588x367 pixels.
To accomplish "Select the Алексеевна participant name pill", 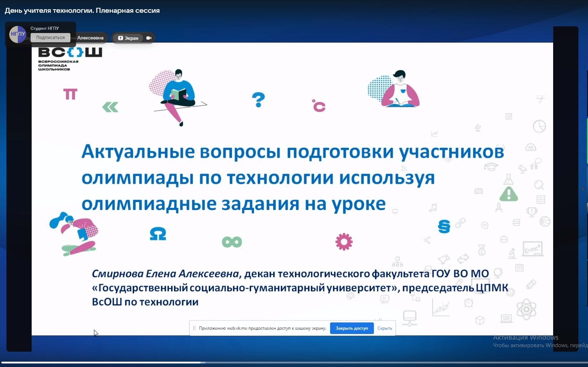I will click(x=90, y=38).
